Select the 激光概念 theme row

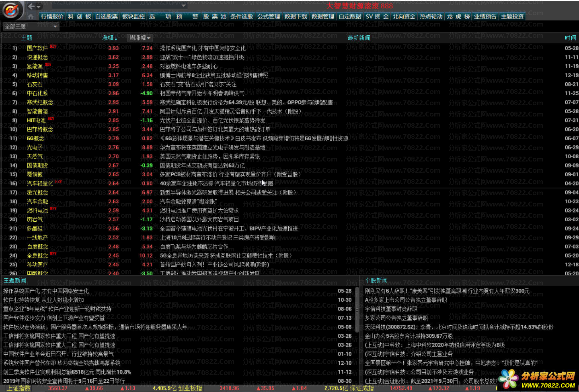click(289, 192)
